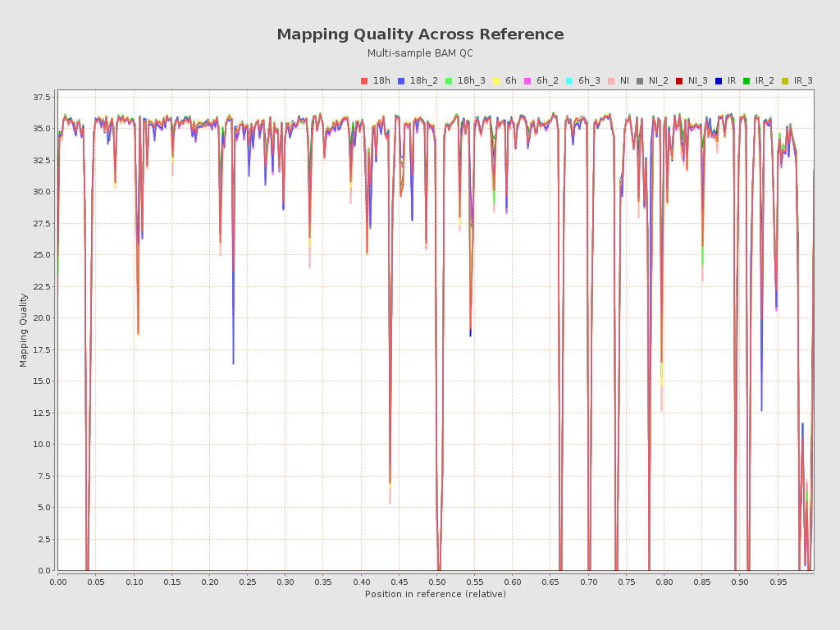Click the red 18h legend swatch
The height and width of the screenshot is (630, 840).
point(364,81)
